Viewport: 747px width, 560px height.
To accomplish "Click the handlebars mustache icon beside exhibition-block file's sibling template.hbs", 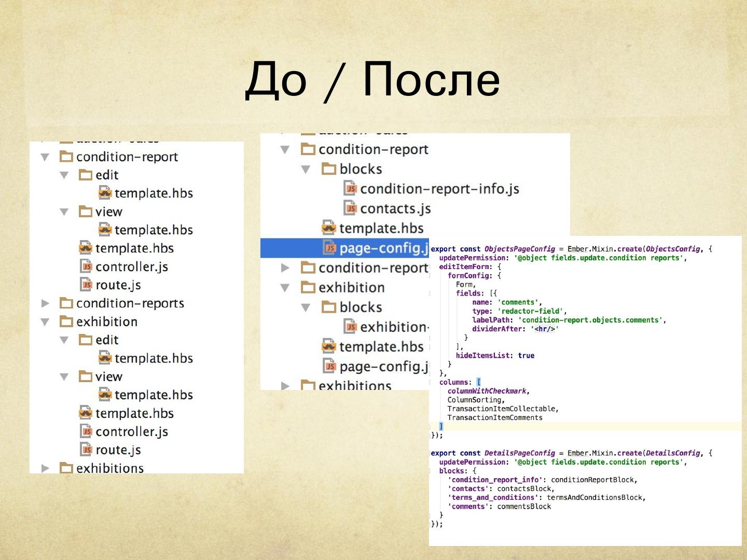I will [329, 346].
